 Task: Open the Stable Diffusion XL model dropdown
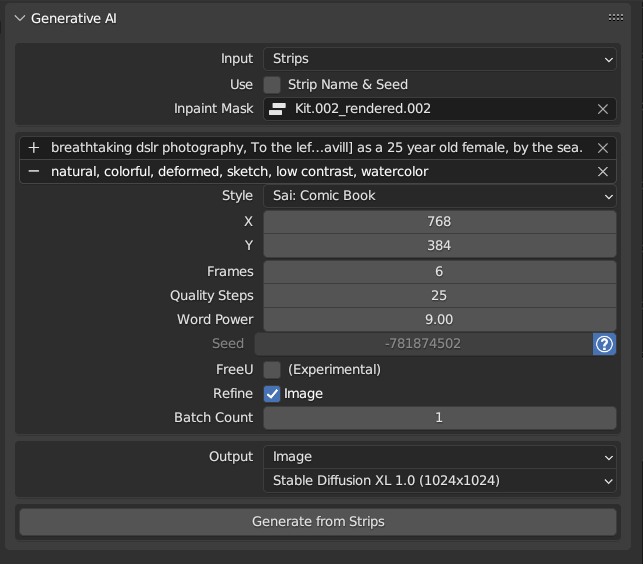440,481
